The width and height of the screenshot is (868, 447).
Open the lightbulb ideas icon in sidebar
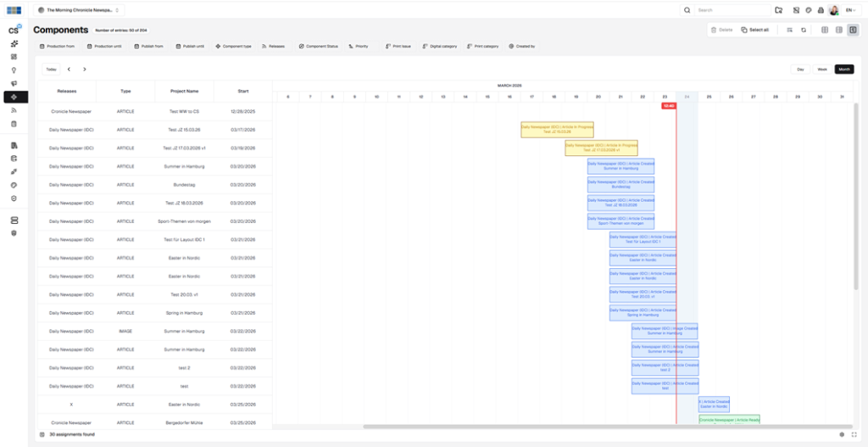point(14,70)
